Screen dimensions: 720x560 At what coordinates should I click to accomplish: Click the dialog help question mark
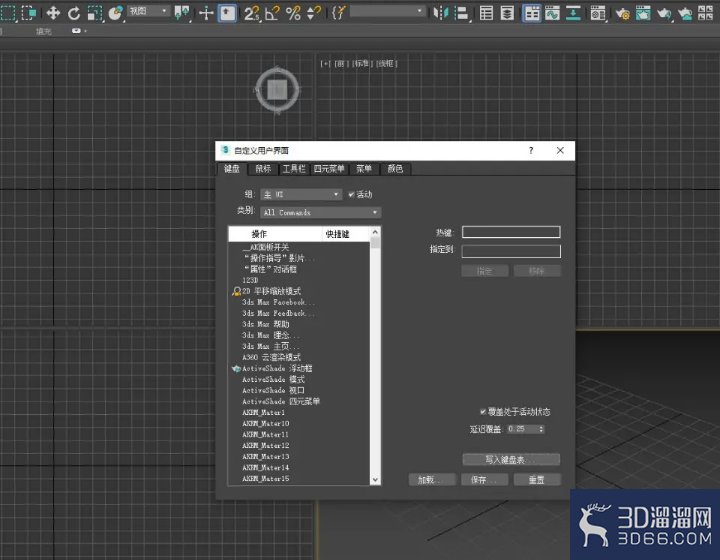click(531, 151)
